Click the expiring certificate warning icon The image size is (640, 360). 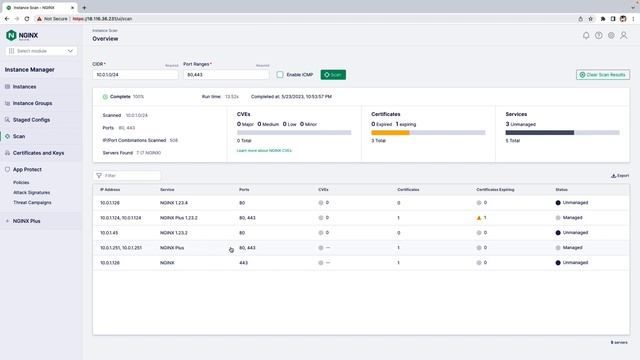(x=479, y=218)
